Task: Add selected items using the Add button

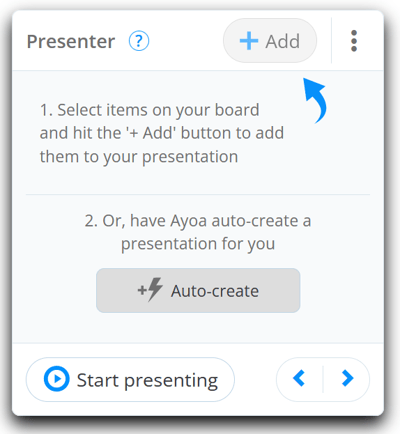Action: coord(270,41)
